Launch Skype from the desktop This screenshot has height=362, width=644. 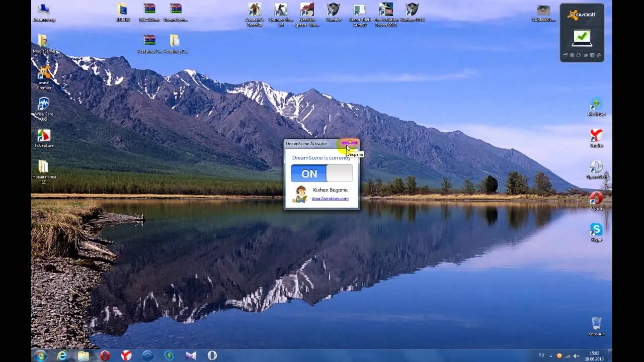tap(596, 232)
